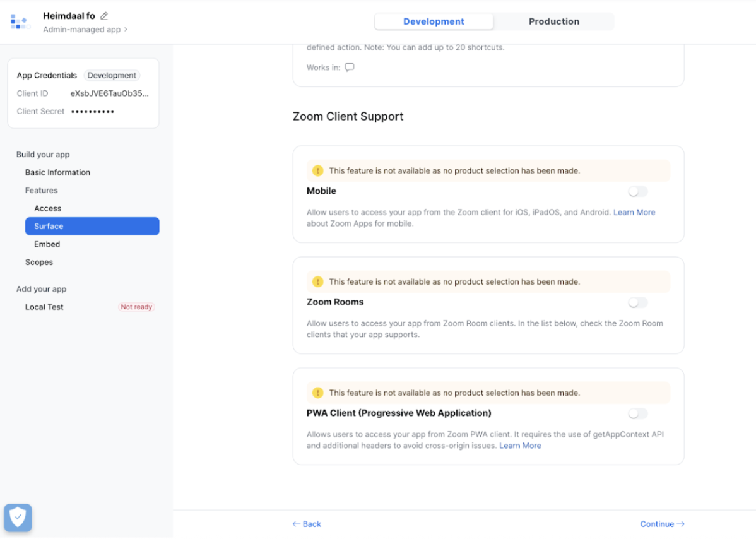Open Basic Information in sidebar
756x539 pixels.
57,172
